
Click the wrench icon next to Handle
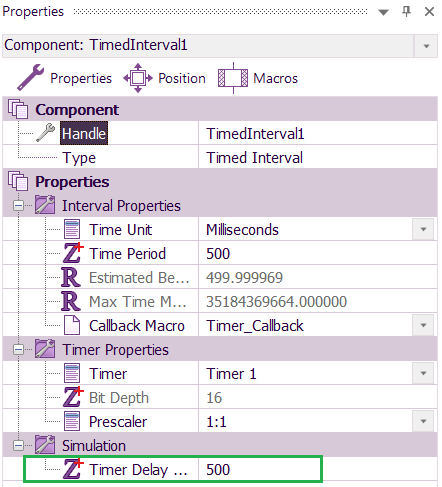click(x=46, y=133)
